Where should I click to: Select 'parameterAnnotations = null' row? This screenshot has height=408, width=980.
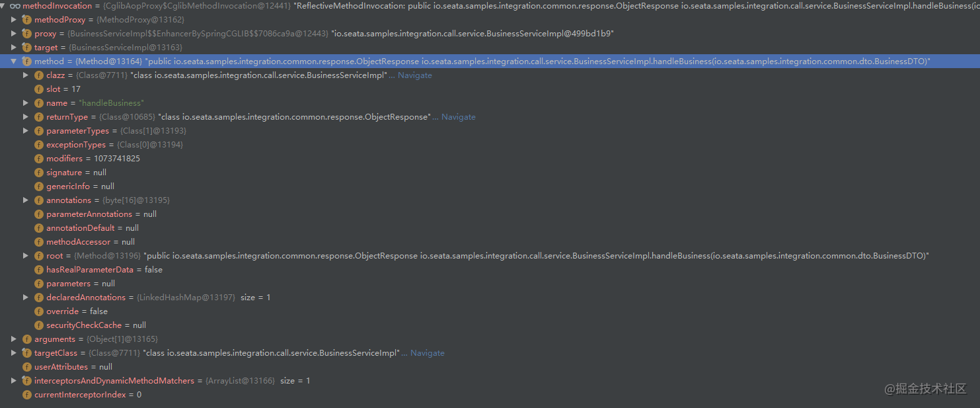[490, 214]
